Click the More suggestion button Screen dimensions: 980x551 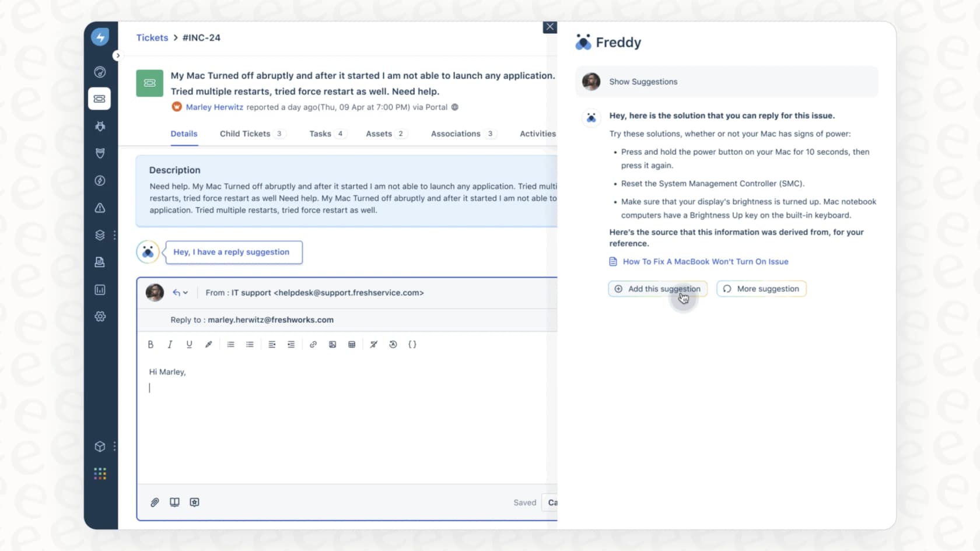coord(761,289)
